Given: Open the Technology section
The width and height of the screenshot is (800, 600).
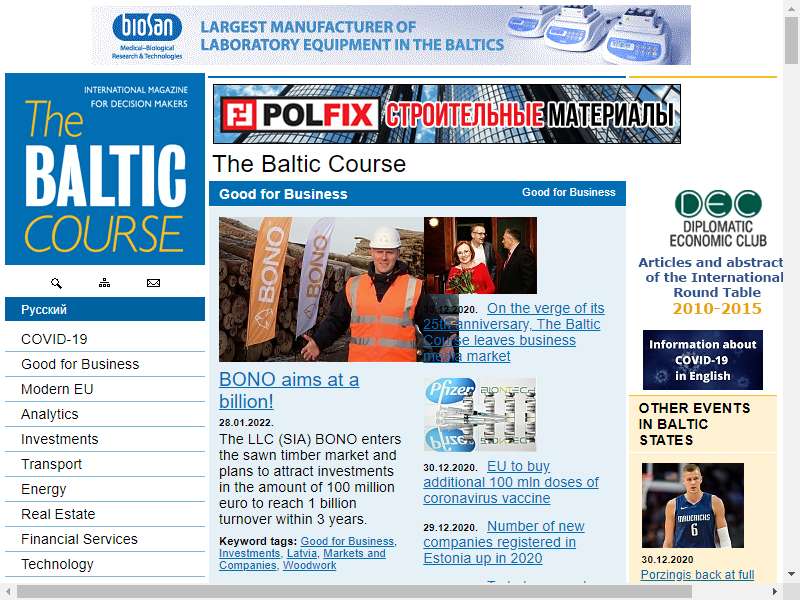Looking at the screenshot, I should 105,564.
